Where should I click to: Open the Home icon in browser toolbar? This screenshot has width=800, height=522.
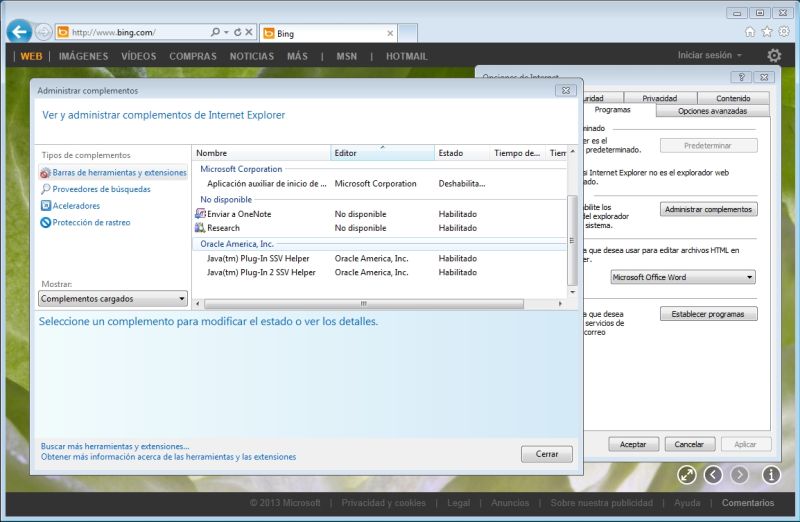[750, 32]
